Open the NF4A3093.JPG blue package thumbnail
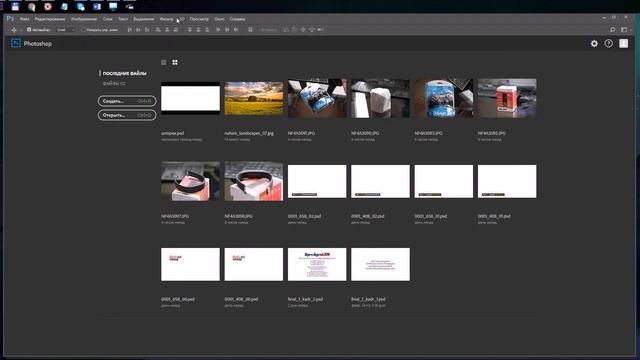The height and width of the screenshot is (360, 640). click(444, 98)
